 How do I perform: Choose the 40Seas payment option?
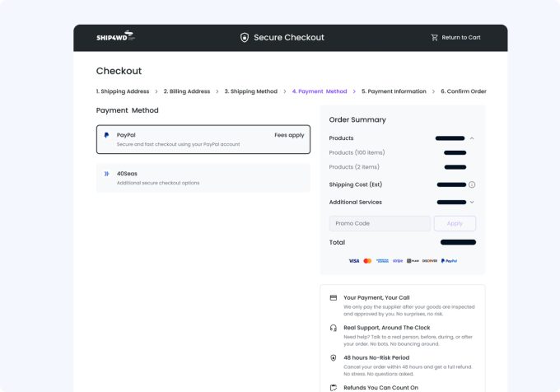203,178
